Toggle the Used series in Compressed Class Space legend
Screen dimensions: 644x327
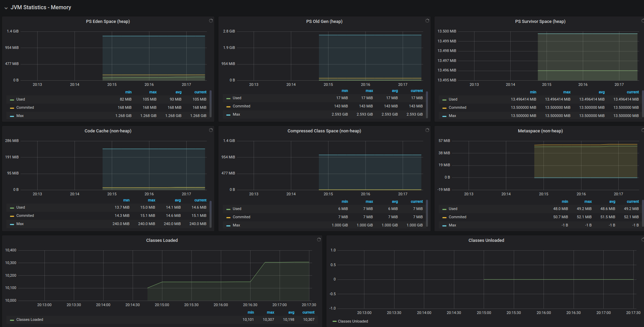237,209
